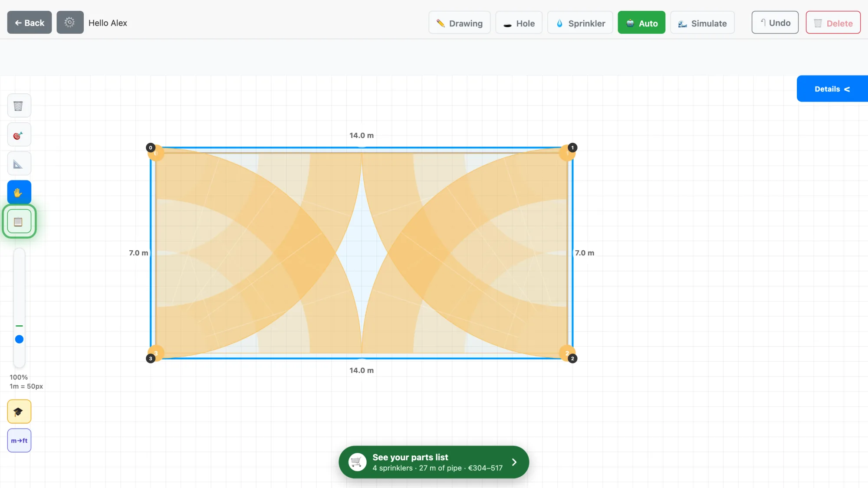Run Auto sprinkler placement
The height and width of the screenshot is (488, 868).
[641, 23]
